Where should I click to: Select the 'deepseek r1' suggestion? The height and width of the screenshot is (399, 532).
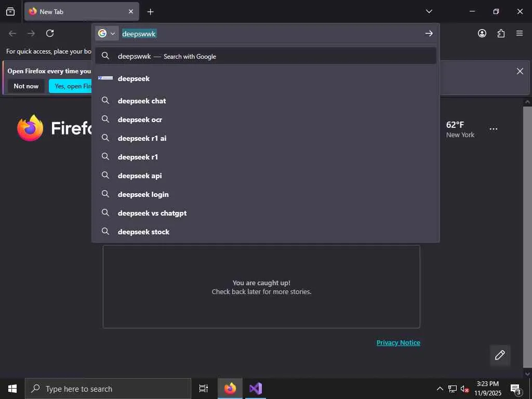pos(265,157)
